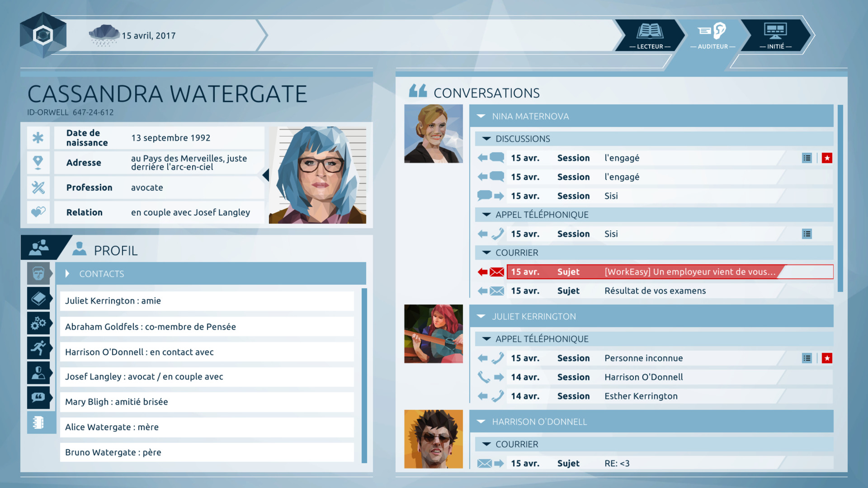The image size is (868, 488).
Task: Select the running person sidebar icon
Action: (x=38, y=348)
